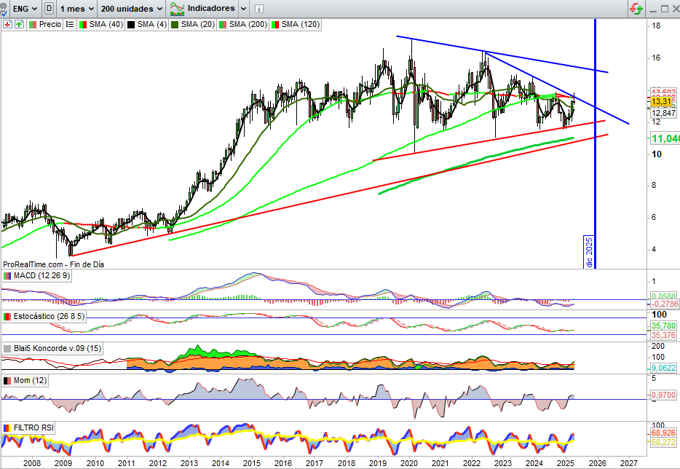The height and width of the screenshot is (469, 680).
Task: Click year 2027 on time axis
Action: coord(629,463)
